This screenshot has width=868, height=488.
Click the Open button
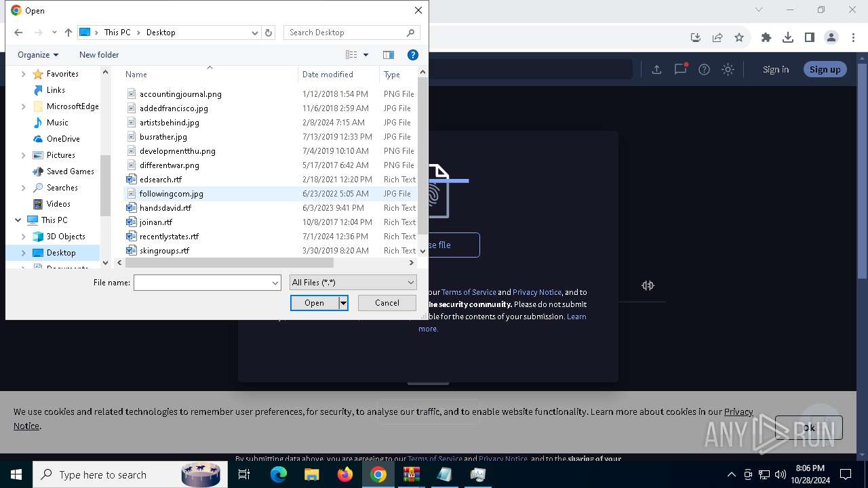[314, 303]
